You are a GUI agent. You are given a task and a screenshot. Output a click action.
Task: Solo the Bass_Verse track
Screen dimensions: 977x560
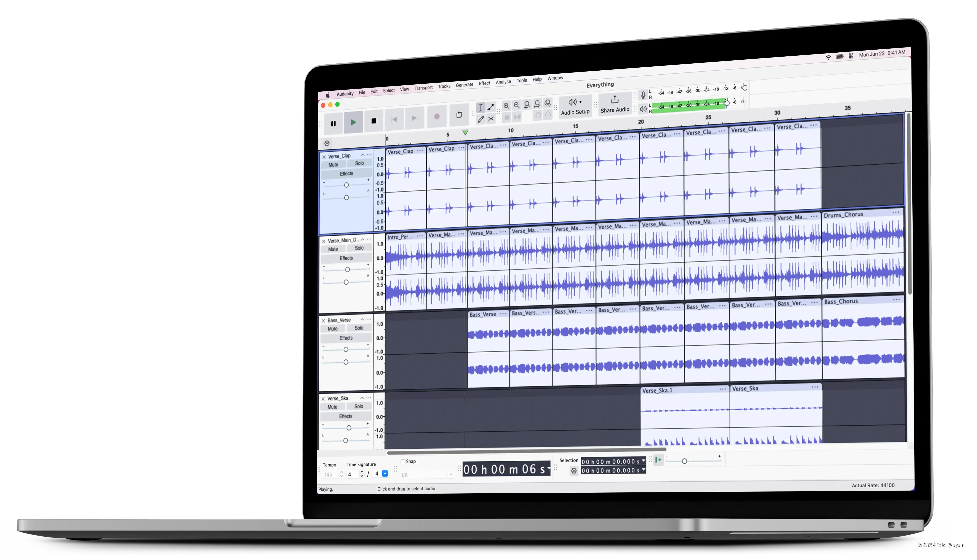point(359,328)
